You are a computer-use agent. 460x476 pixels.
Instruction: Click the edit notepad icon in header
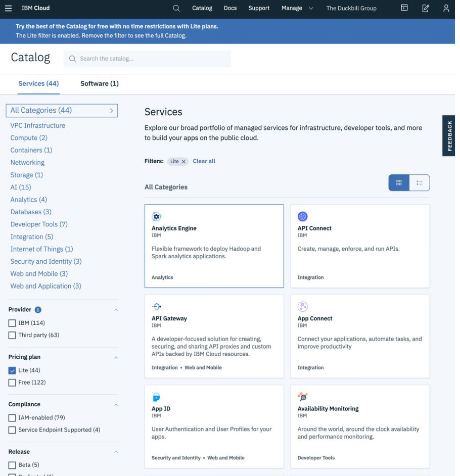426,8
